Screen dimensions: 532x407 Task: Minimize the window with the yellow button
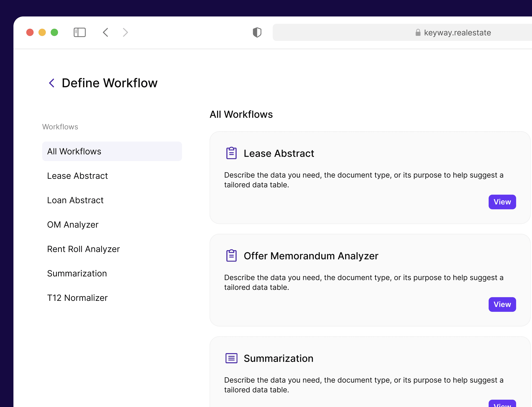pyautogui.click(x=42, y=32)
